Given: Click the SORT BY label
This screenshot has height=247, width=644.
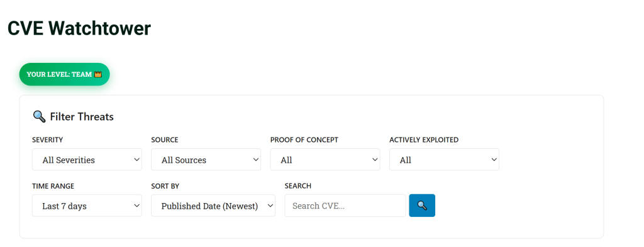Looking at the screenshot, I should coord(165,186).
